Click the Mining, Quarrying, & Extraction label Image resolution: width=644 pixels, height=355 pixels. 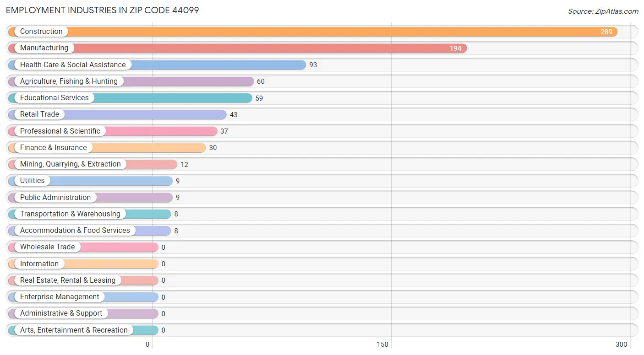click(x=71, y=164)
